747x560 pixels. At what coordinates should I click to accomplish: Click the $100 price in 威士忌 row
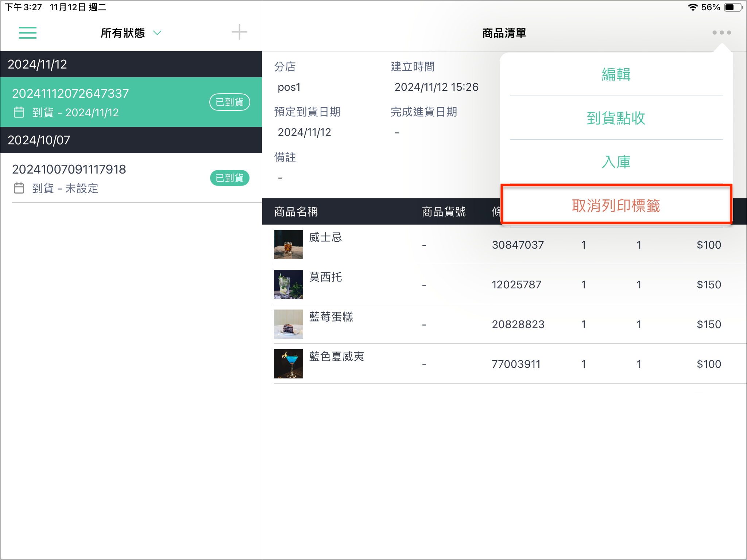pos(709,245)
